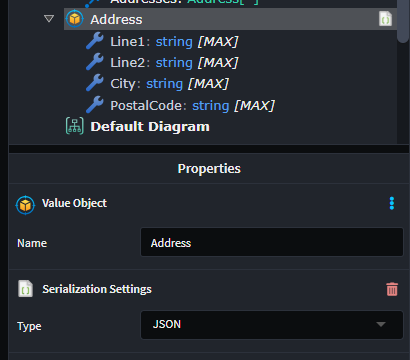Screen dimensions: 410x360
Task: Click the Name field label
Action: pyautogui.click(x=32, y=243)
